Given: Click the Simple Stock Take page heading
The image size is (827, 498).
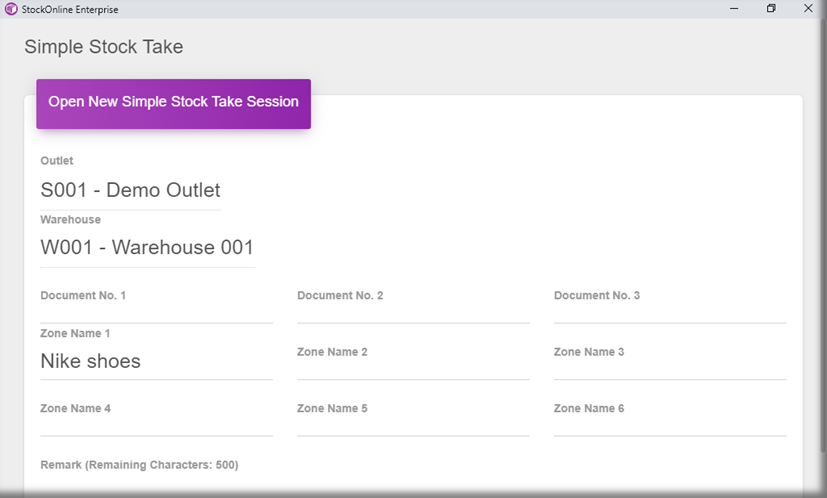Looking at the screenshot, I should pos(104,47).
